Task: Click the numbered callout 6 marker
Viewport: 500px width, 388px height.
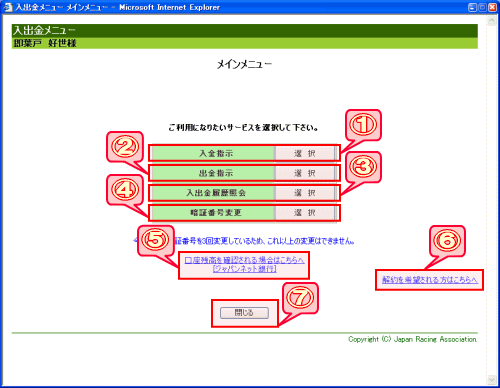Action: click(x=447, y=240)
